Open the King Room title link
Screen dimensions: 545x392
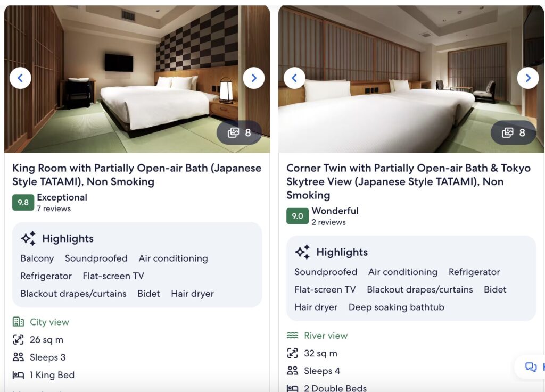[x=137, y=174]
